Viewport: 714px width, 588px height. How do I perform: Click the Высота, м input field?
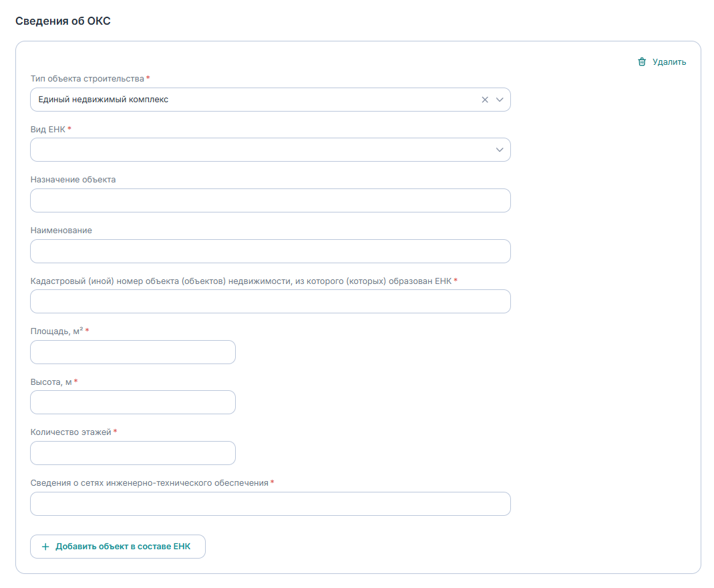point(133,402)
